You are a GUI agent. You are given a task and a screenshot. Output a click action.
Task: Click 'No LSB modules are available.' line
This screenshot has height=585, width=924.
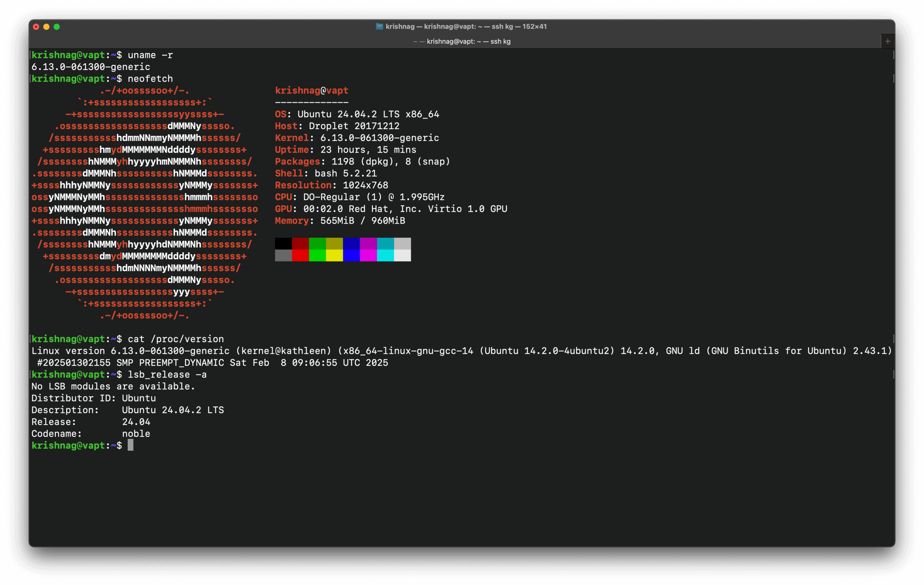[114, 387]
